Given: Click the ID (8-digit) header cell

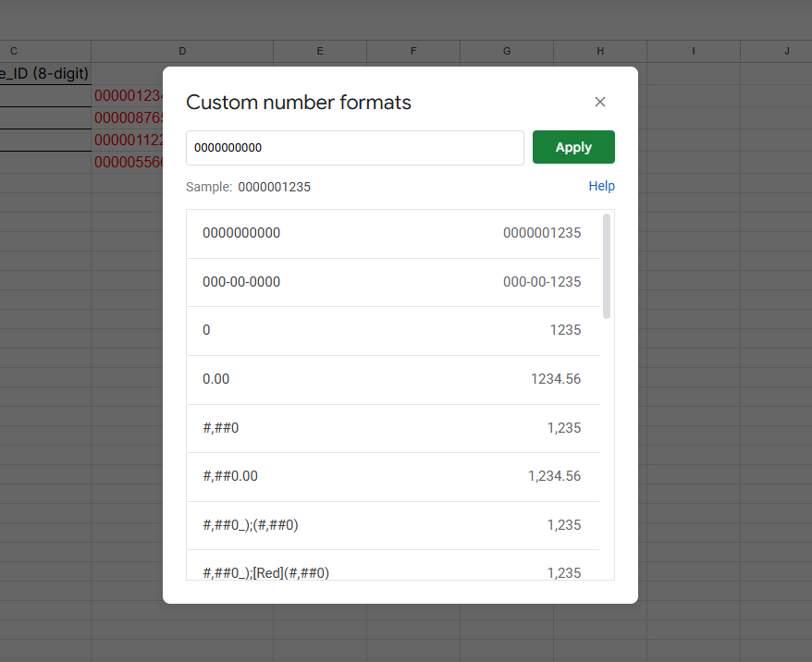Looking at the screenshot, I should (44, 73).
